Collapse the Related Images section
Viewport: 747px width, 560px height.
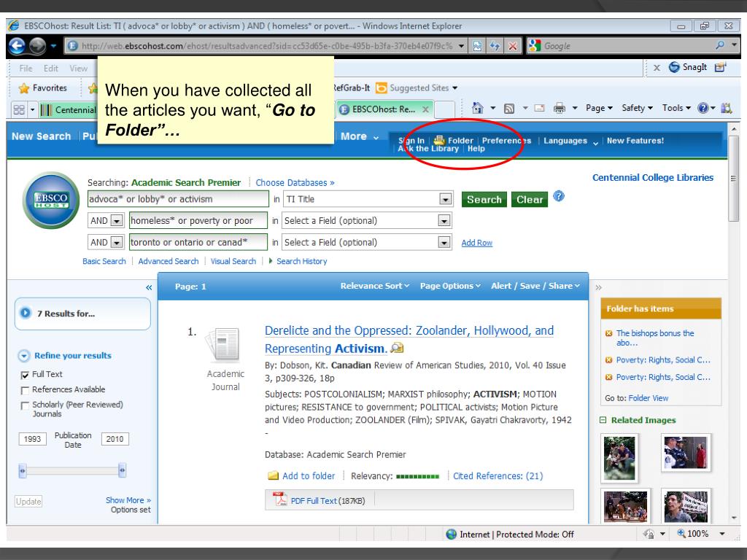pyautogui.click(x=603, y=420)
